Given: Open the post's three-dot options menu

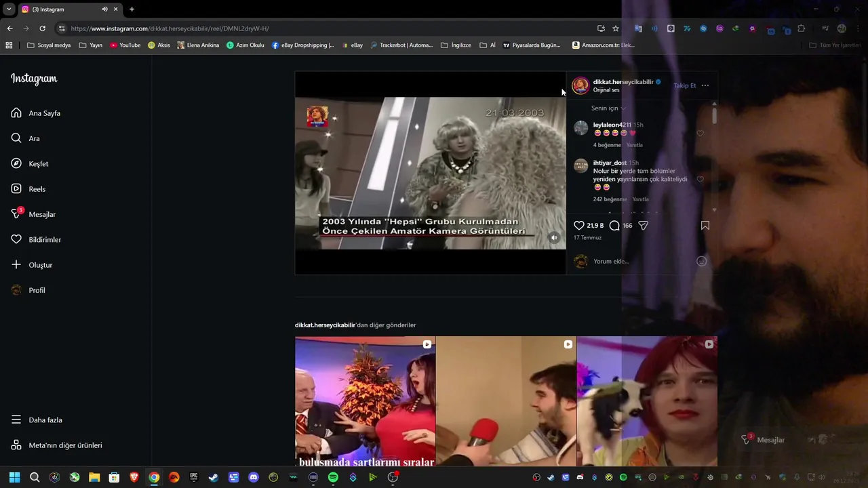Looking at the screenshot, I should pos(705,85).
